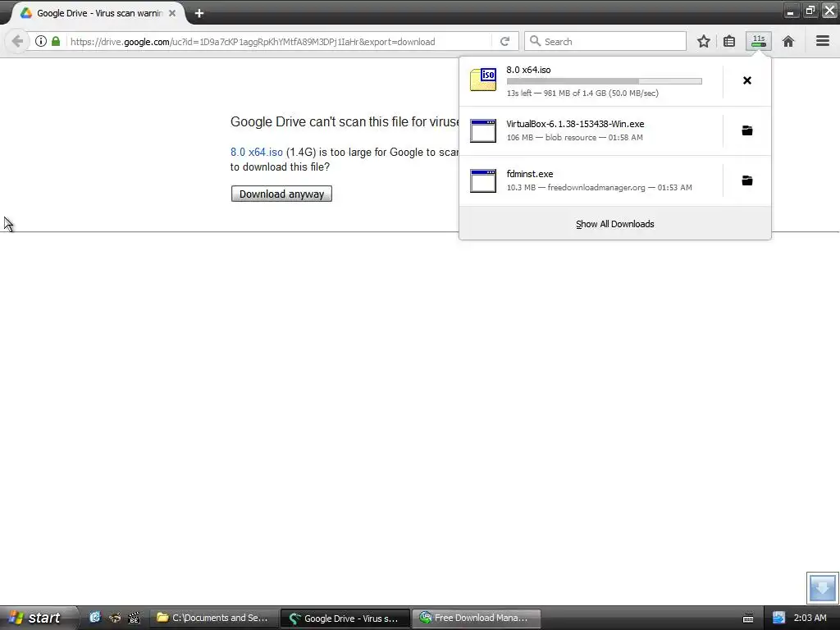Click the Google Drive tab favicon

point(25,13)
